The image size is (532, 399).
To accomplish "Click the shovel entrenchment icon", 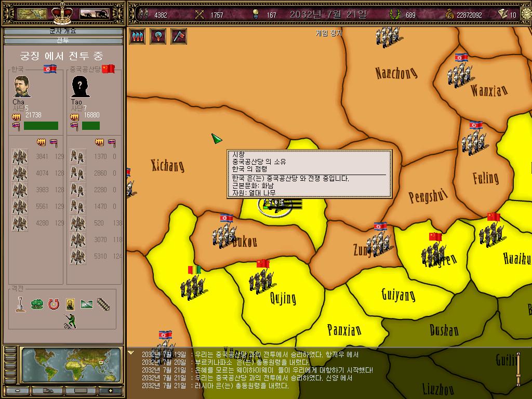I will pos(21,304).
